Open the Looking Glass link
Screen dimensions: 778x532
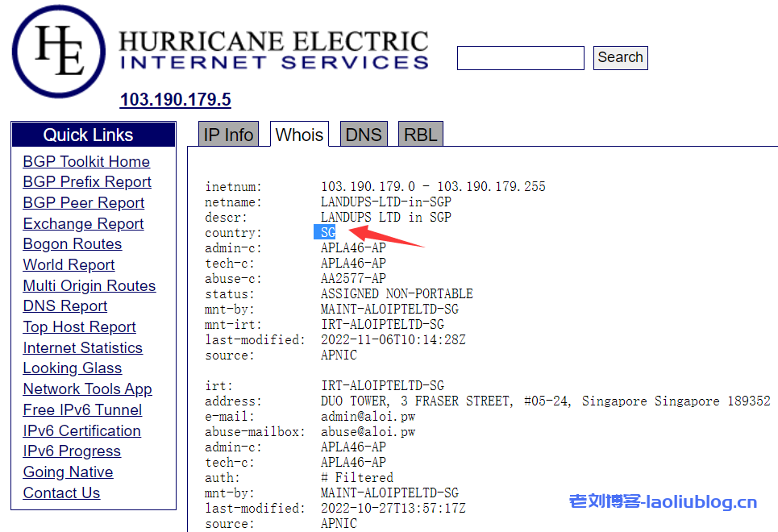coord(73,368)
